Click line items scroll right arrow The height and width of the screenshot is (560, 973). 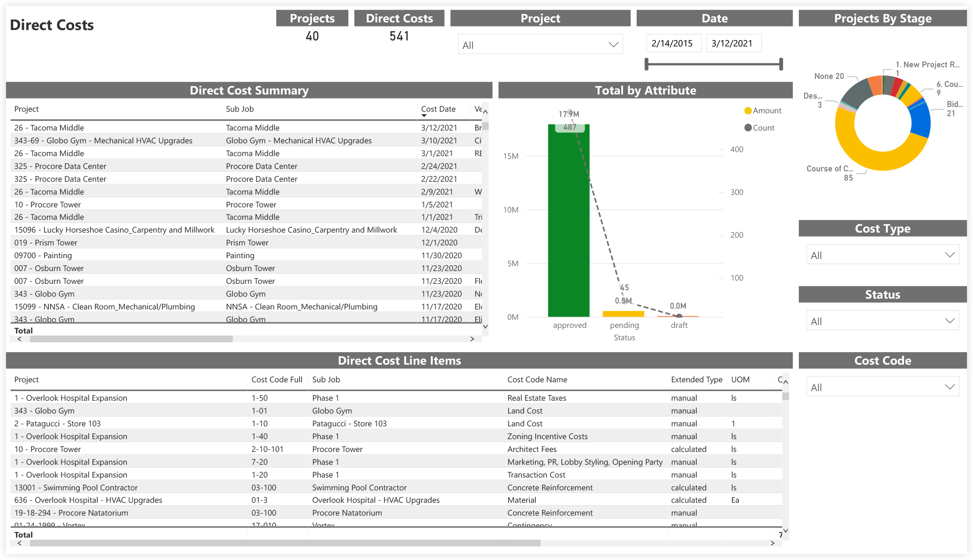tap(772, 543)
